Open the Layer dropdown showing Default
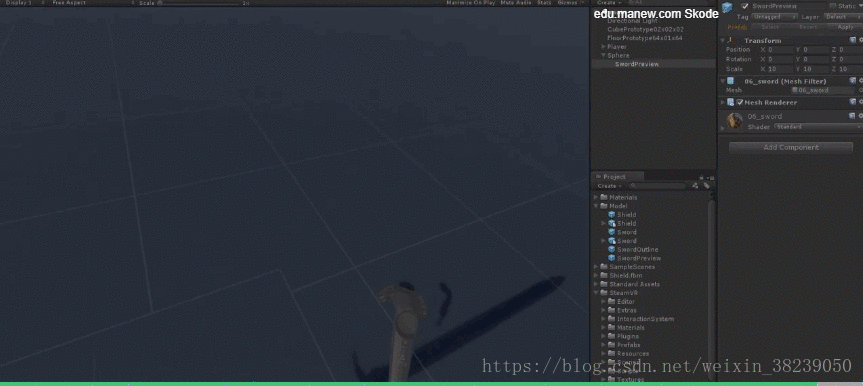The image size is (863, 386). pyautogui.click(x=843, y=17)
